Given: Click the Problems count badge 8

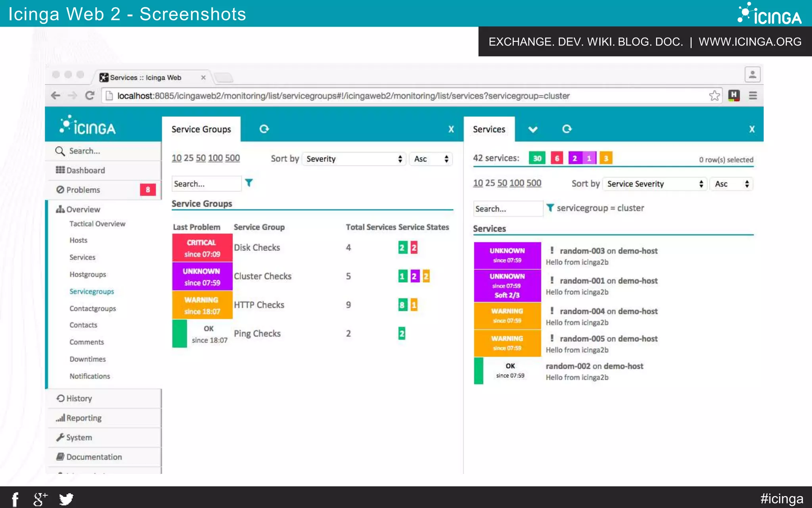Looking at the screenshot, I should [147, 190].
